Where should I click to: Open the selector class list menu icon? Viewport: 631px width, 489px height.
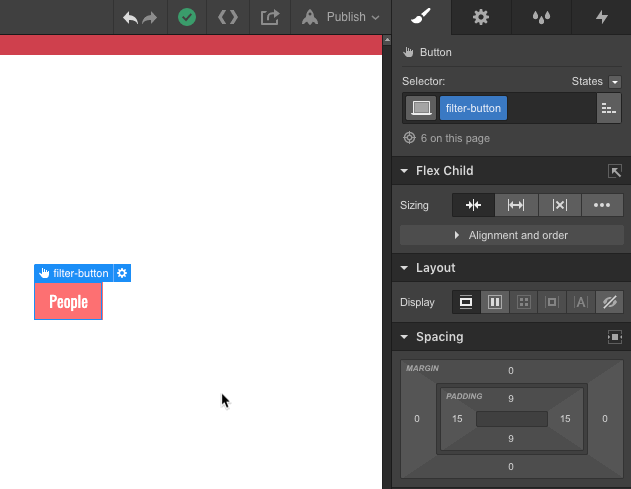608,108
